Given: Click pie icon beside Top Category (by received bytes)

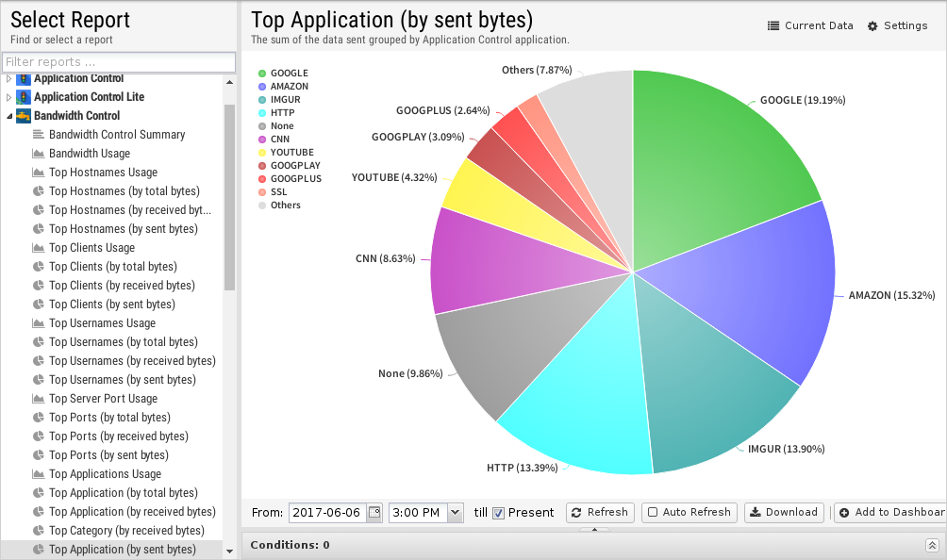Looking at the screenshot, I should [x=38, y=531].
